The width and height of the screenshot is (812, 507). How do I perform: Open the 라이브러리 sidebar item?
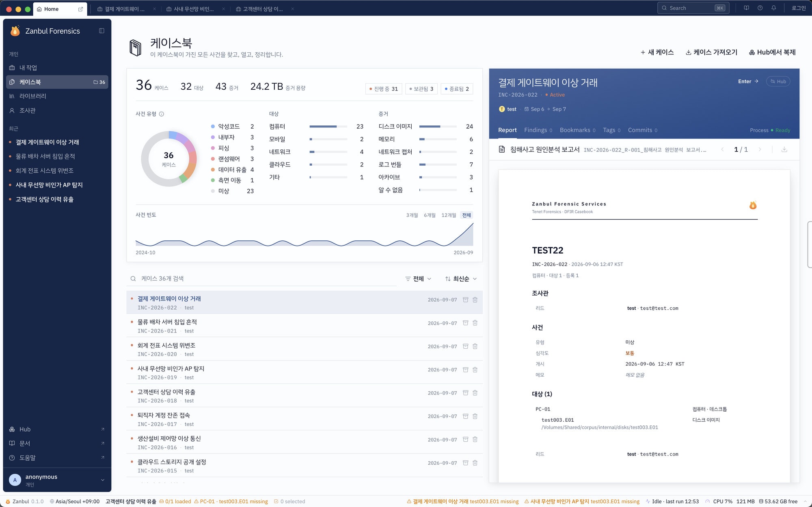[57, 96]
